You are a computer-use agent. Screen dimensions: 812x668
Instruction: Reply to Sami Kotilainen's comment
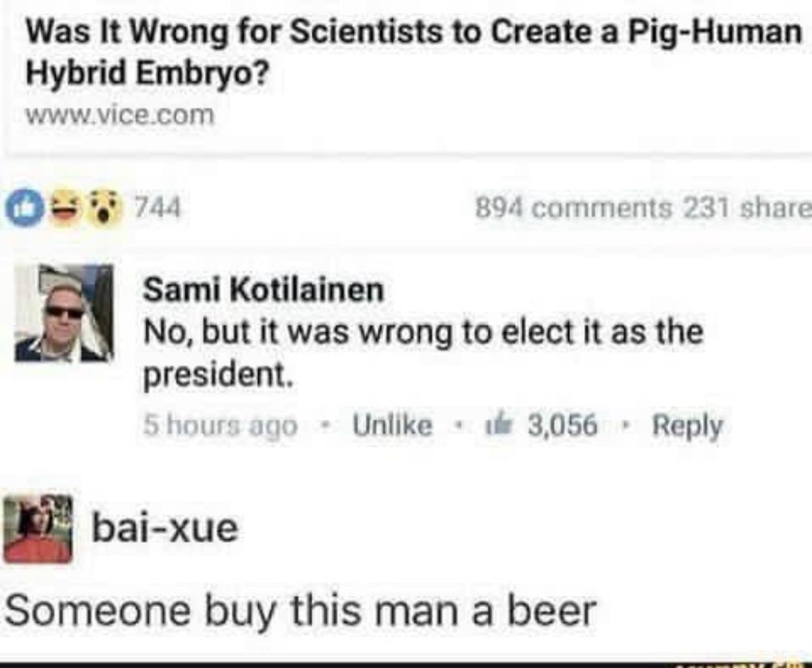click(687, 426)
